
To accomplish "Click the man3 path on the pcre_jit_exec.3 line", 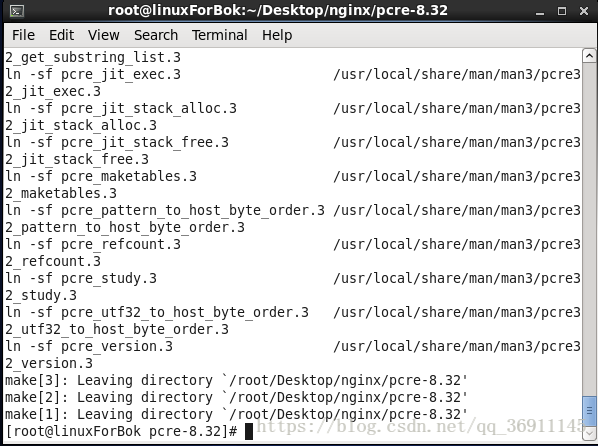I will point(457,74).
